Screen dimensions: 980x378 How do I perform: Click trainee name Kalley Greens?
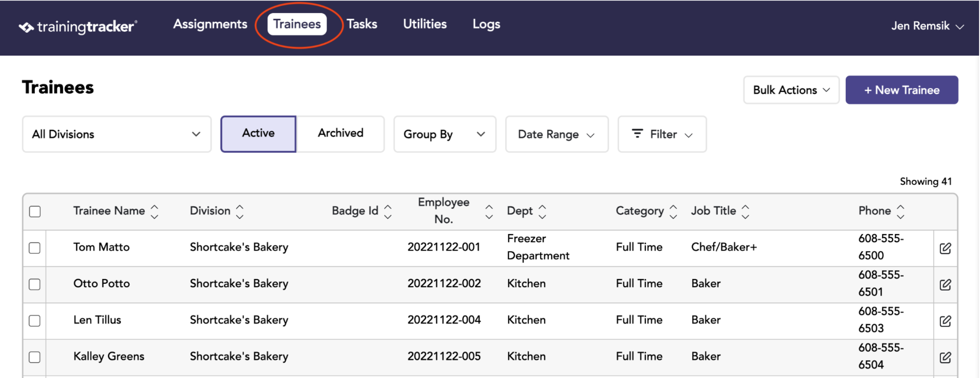click(x=109, y=356)
